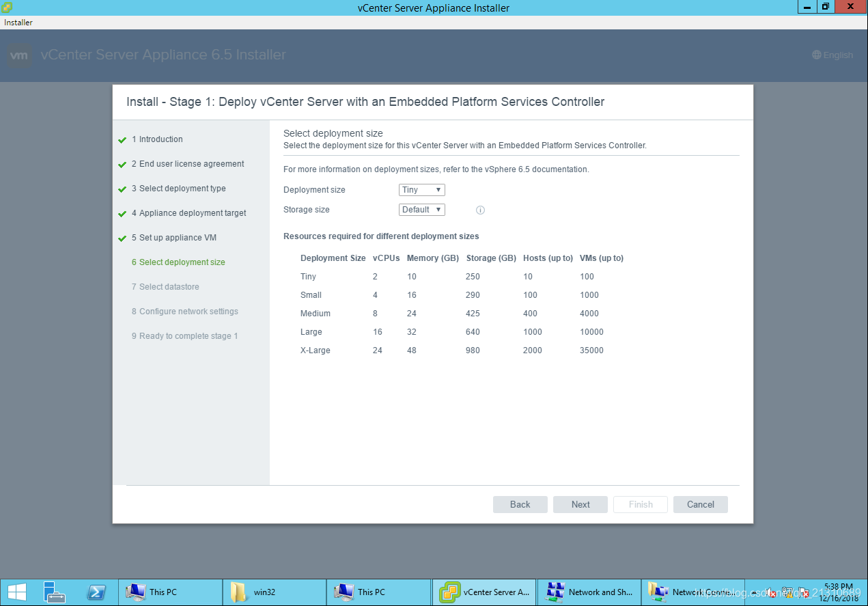Open the English language selector

(x=832, y=55)
